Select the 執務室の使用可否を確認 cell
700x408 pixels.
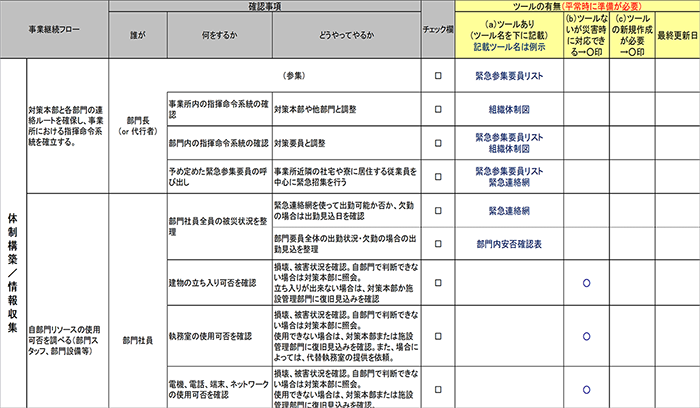coord(220,336)
